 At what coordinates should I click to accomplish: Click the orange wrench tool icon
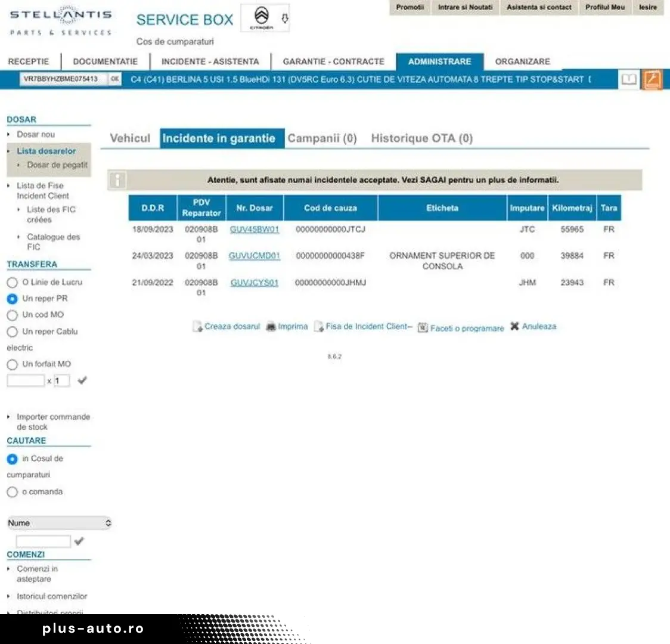point(652,79)
